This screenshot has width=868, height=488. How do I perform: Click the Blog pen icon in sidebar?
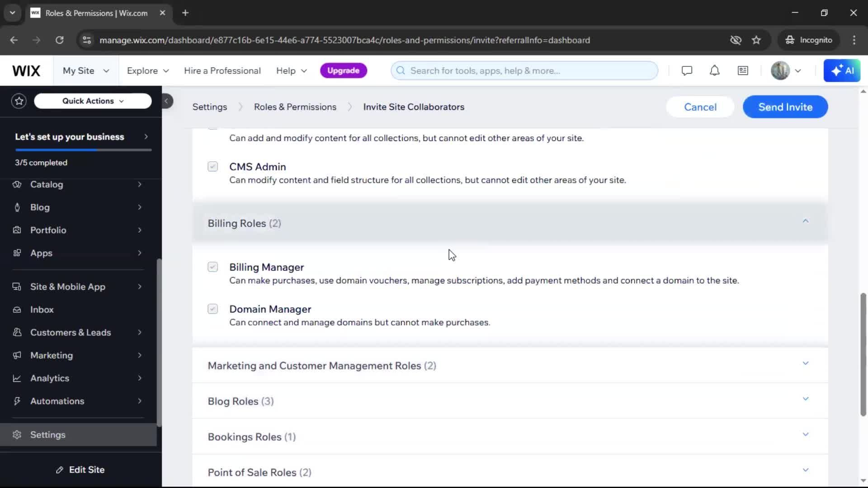17,207
